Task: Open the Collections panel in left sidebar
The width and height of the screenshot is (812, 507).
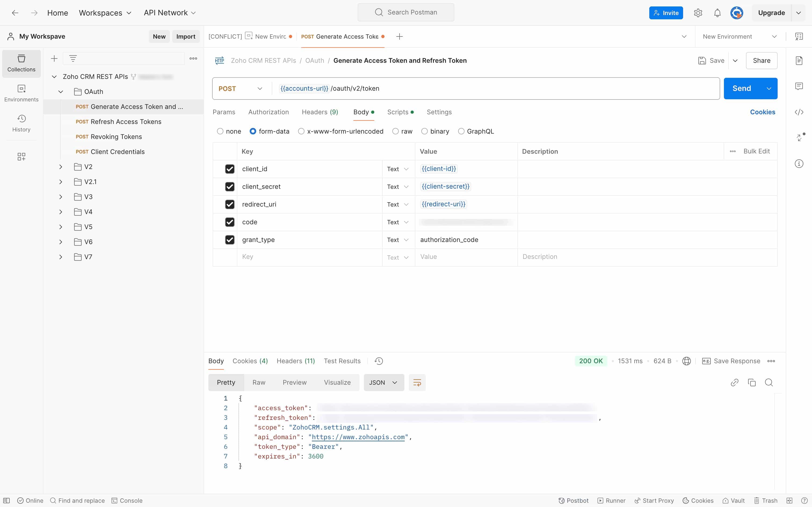Action: (x=21, y=63)
